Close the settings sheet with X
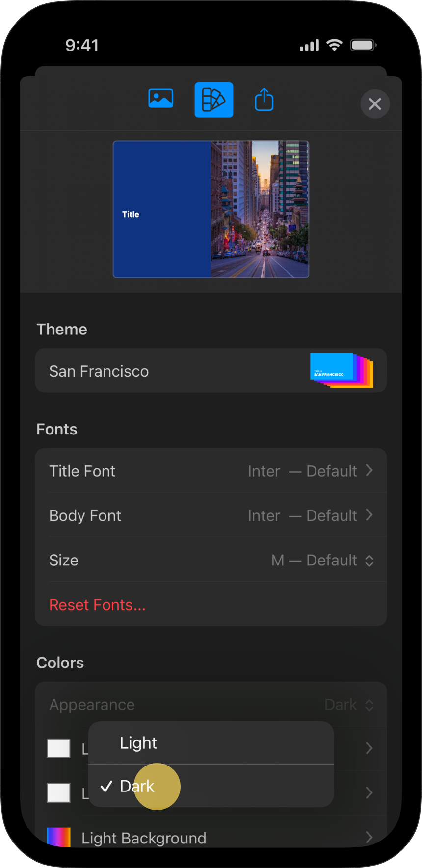Screen dimensions: 422x868 375,104
